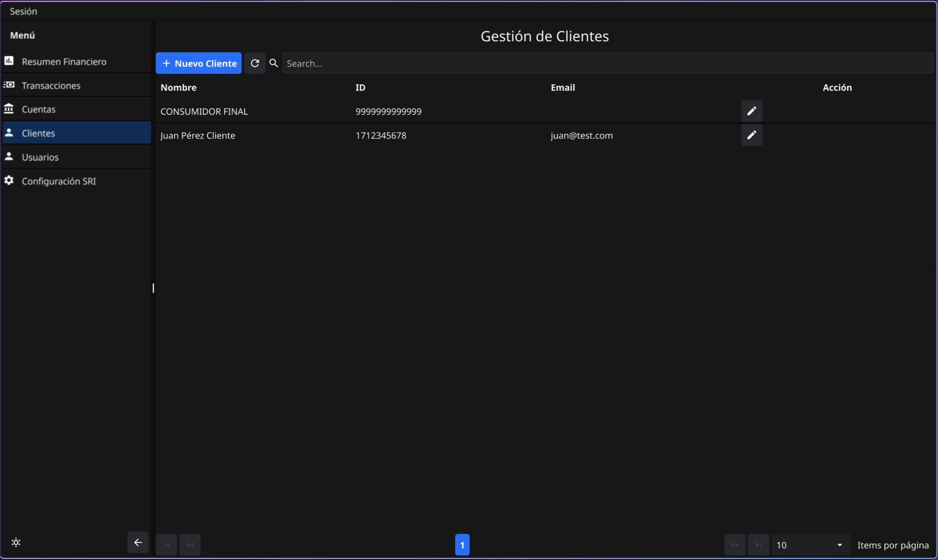Click the refresh clients list icon
The height and width of the screenshot is (560, 938).
coord(255,63)
